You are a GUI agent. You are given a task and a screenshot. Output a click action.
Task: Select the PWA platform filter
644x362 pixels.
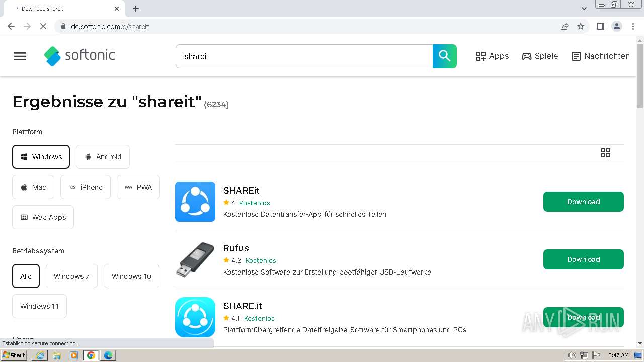pos(138,187)
